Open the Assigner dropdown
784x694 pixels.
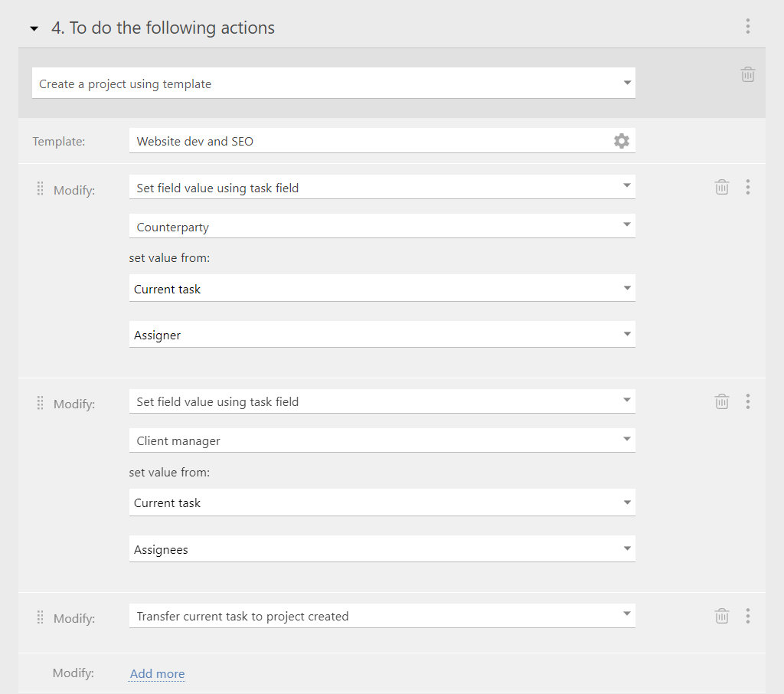pyautogui.click(x=382, y=334)
